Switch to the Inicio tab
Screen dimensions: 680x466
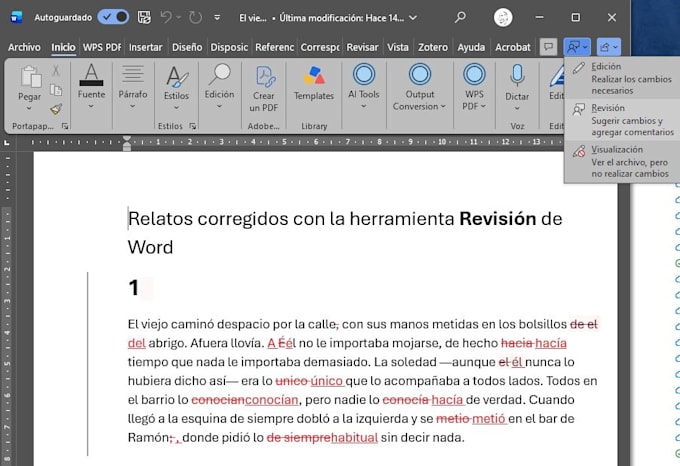[63, 47]
